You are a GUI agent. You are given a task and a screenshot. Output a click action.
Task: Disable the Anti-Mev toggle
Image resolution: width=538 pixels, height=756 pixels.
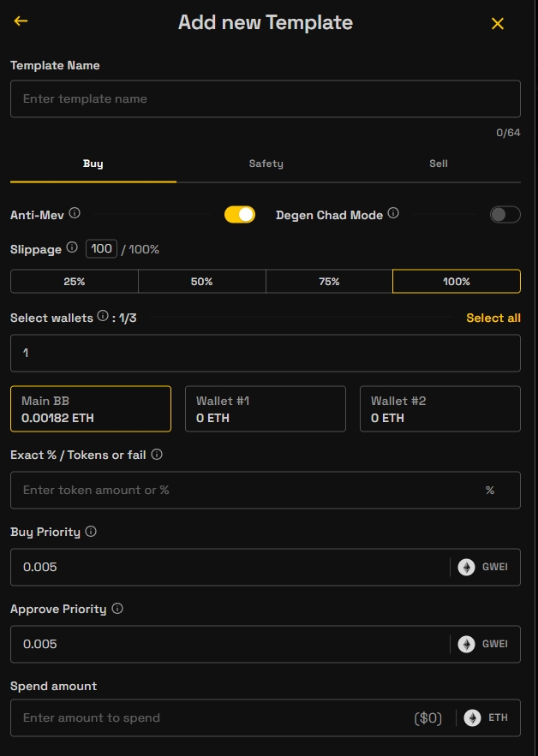click(x=240, y=215)
